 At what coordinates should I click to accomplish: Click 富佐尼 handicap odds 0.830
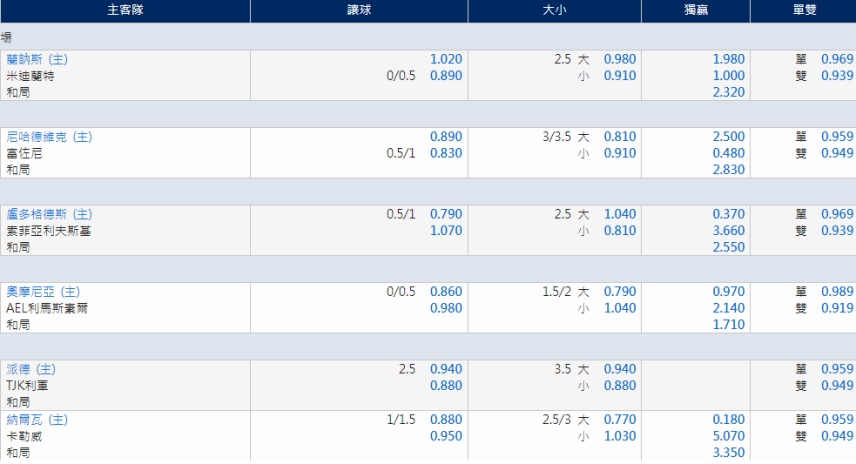(446, 153)
